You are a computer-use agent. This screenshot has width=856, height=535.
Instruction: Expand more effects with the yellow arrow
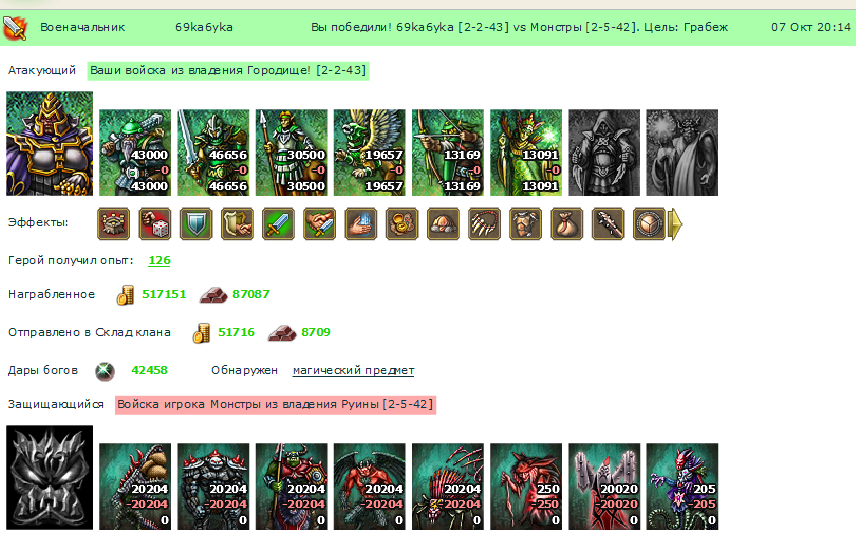pos(675,224)
